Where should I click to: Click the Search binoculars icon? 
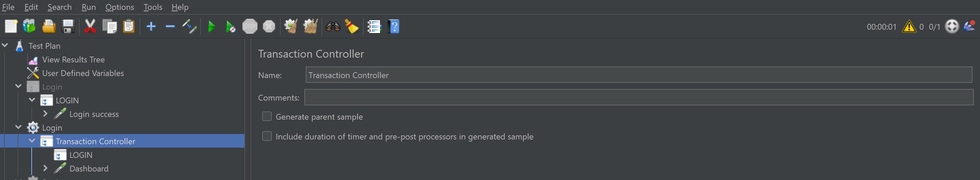[x=332, y=27]
